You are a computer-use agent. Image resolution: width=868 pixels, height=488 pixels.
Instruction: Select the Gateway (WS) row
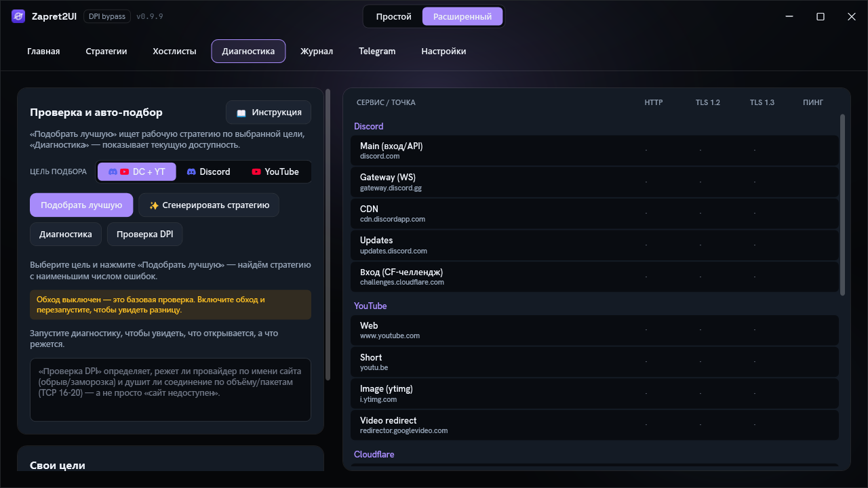click(595, 182)
